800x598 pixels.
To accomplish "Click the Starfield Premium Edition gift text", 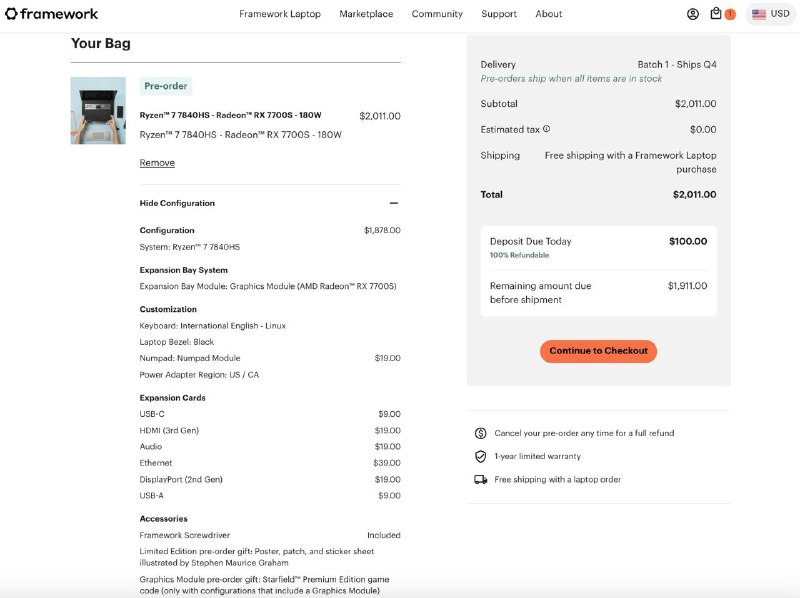I will 264,585.
